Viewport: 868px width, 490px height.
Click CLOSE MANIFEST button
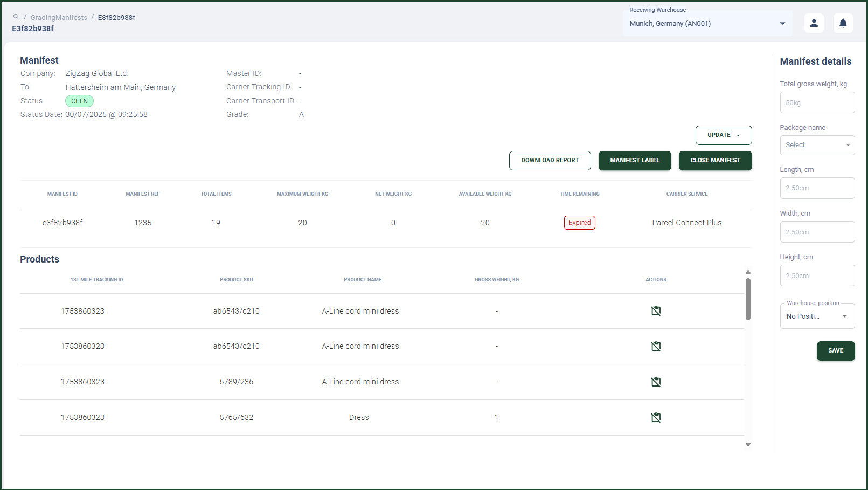(x=715, y=161)
